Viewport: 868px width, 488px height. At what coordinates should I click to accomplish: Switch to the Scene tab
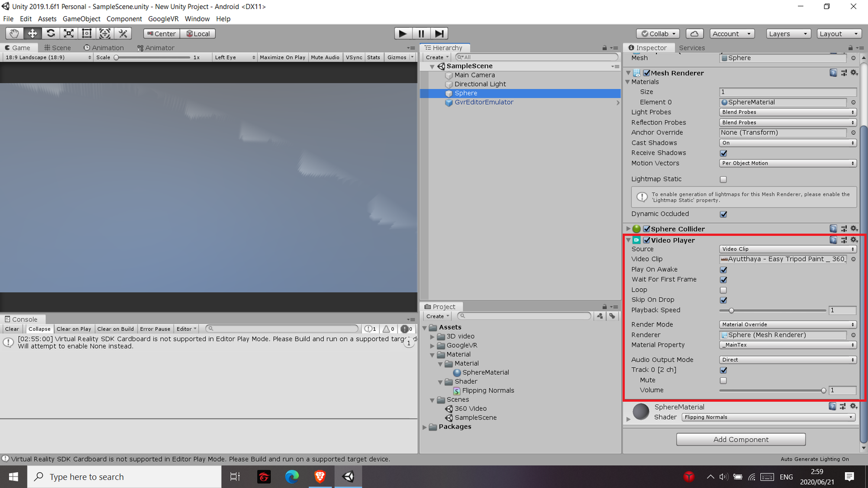click(57, 48)
